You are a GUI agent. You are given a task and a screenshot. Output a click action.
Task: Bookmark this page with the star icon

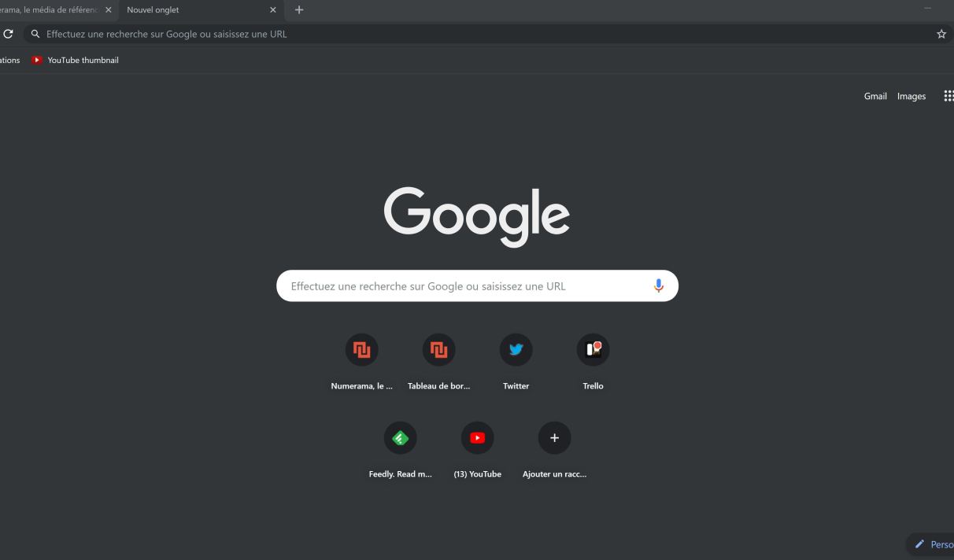click(941, 34)
